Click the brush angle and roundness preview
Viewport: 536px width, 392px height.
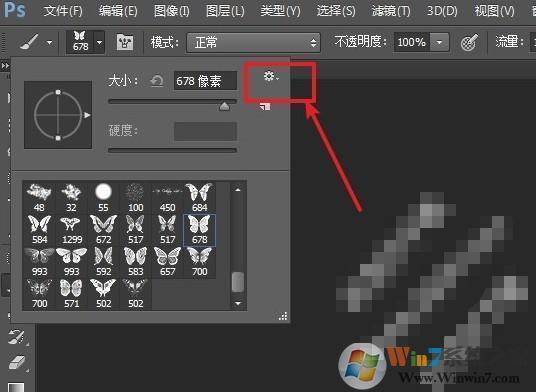[x=58, y=115]
